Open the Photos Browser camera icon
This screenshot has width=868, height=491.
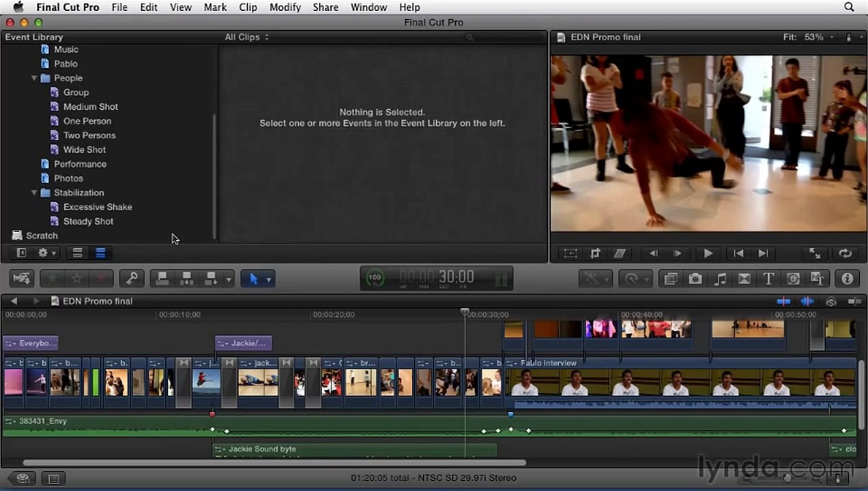pyautogui.click(x=695, y=278)
